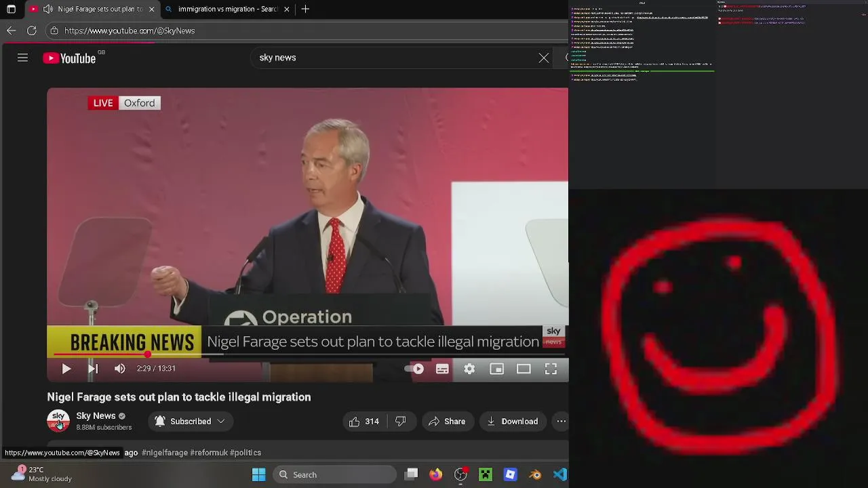Like the video (314 likes)
The height and width of the screenshot is (488, 868).
point(364,422)
